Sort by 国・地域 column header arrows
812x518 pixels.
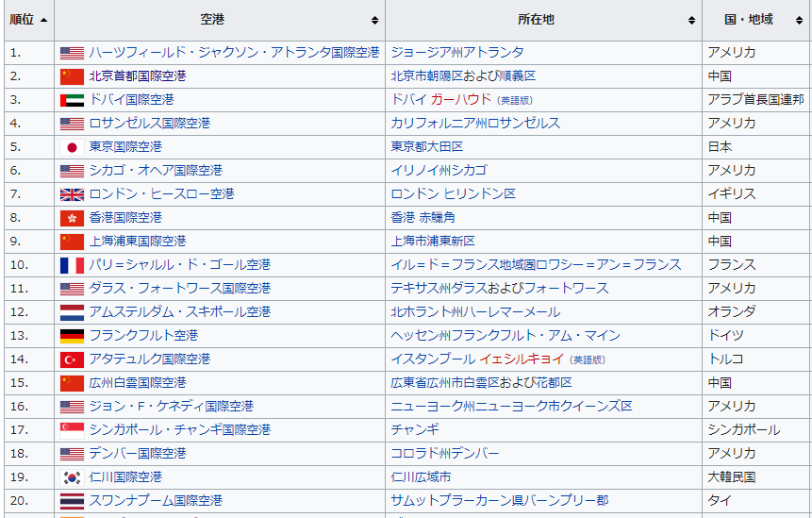point(800,20)
